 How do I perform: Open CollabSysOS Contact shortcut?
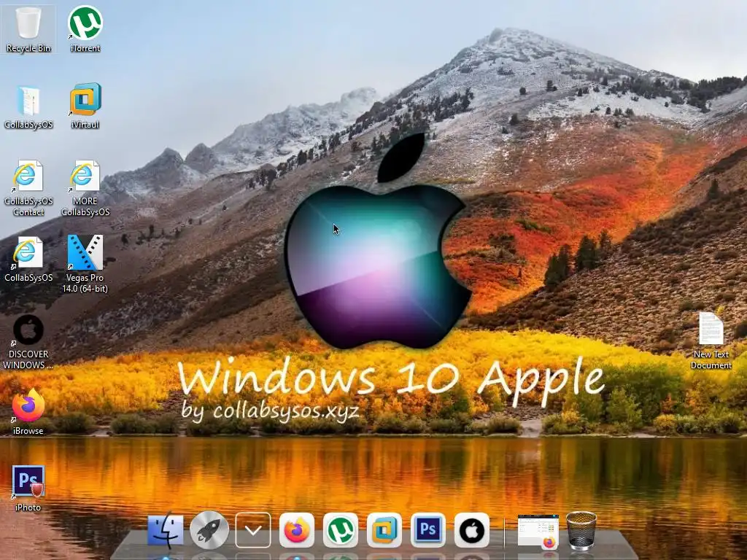pos(28,188)
